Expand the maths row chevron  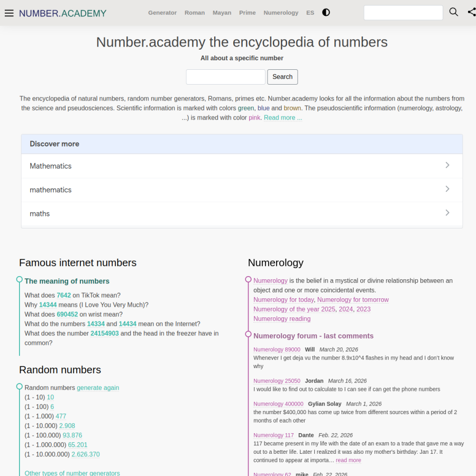[447, 213]
